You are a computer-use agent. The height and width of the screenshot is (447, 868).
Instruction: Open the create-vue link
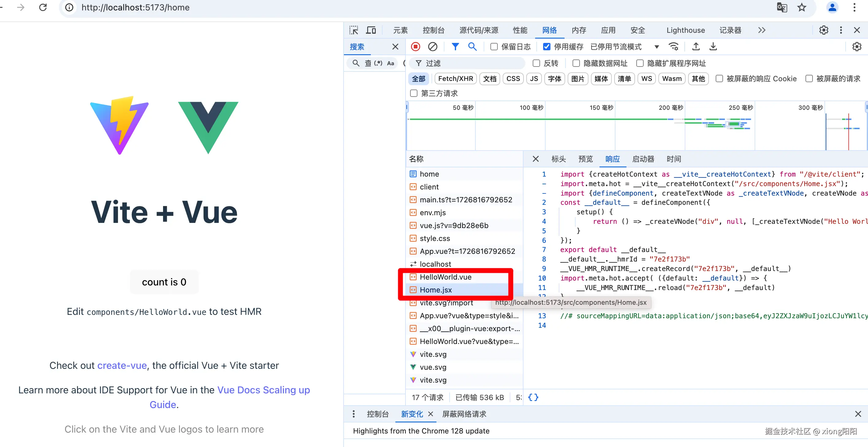point(122,365)
